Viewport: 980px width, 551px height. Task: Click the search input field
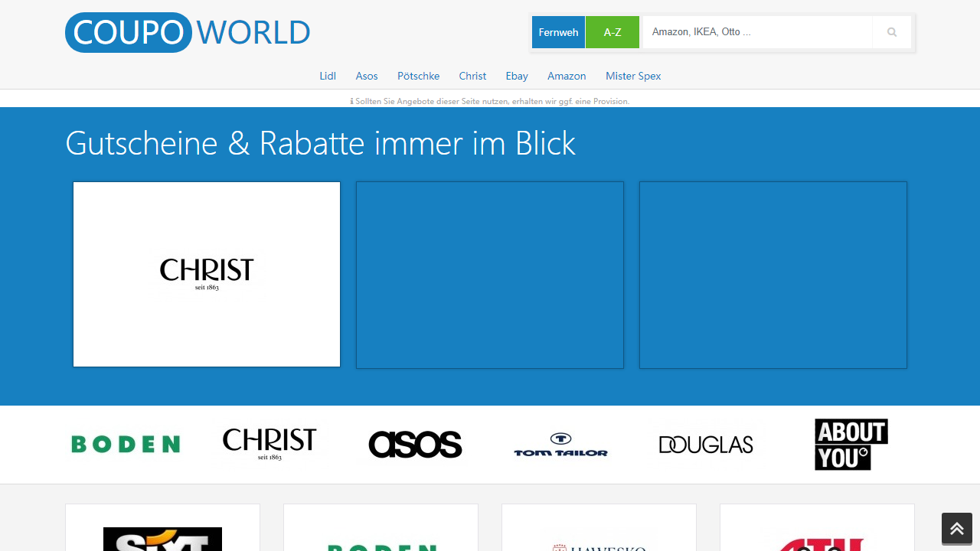(x=756, y=32)
